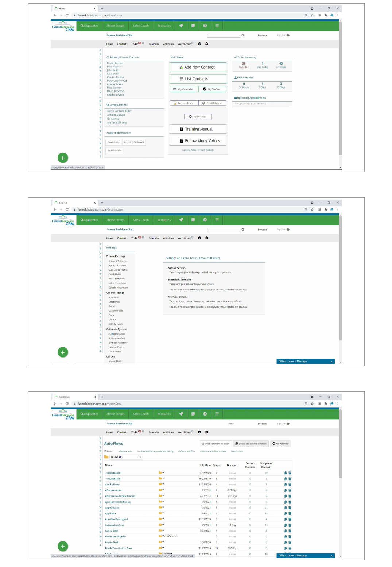Open the Training Manual
Screen dimensions: 392x567
click(198, 129)
